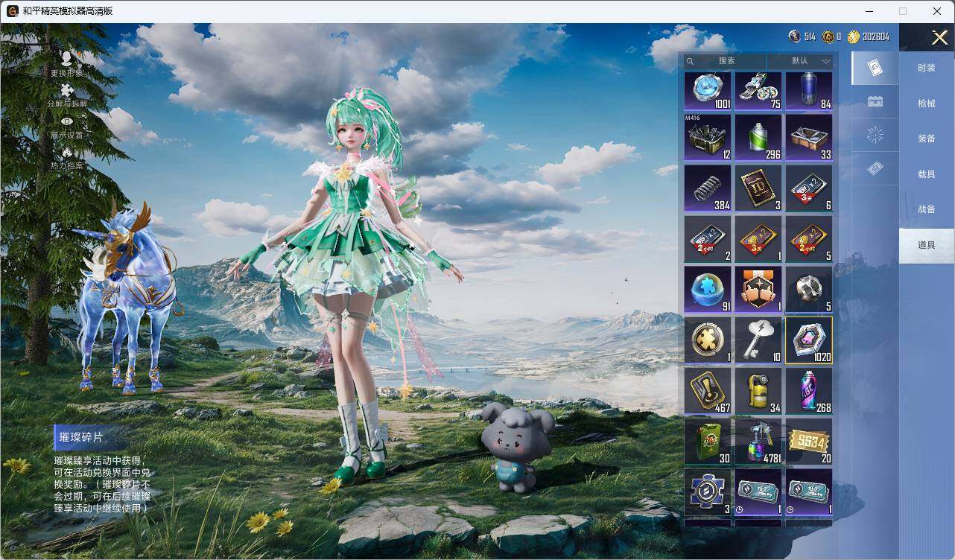Select the chest sub-category icon

point(875,101)
